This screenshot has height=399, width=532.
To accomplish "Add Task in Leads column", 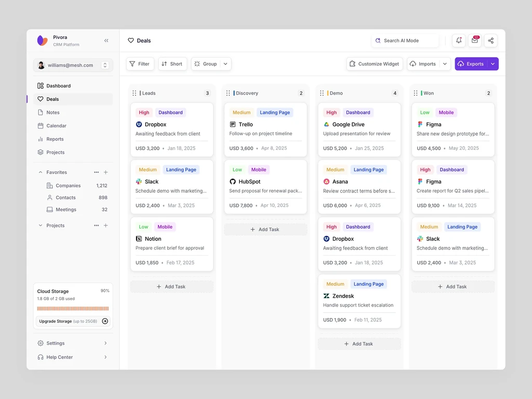I will 171,287.
